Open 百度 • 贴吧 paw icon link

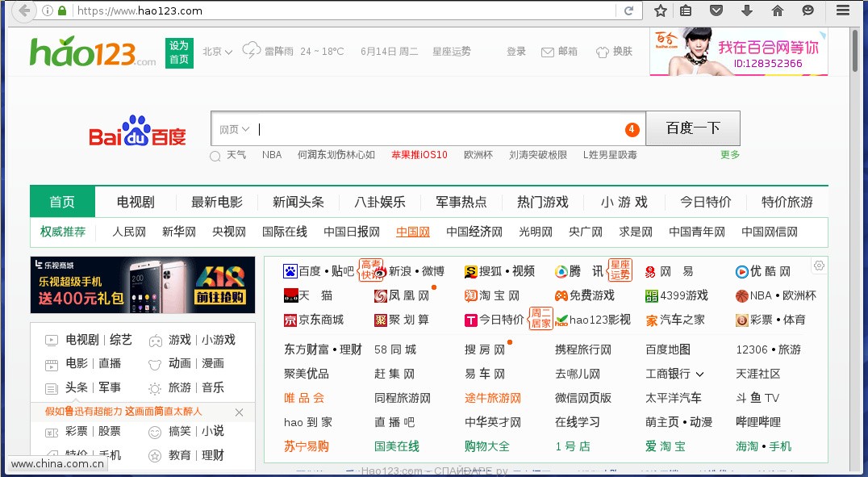click(290, 271)
